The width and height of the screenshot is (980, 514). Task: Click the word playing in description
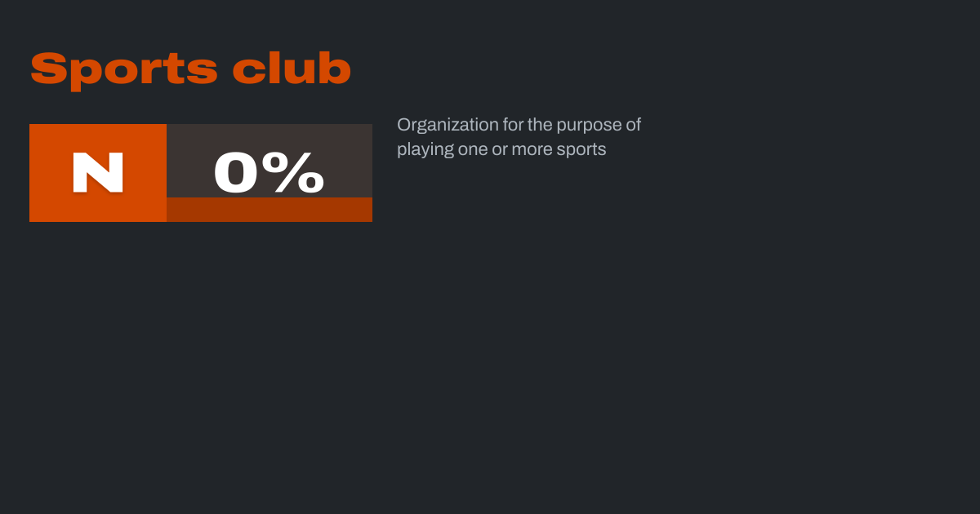tap(421, 150)
